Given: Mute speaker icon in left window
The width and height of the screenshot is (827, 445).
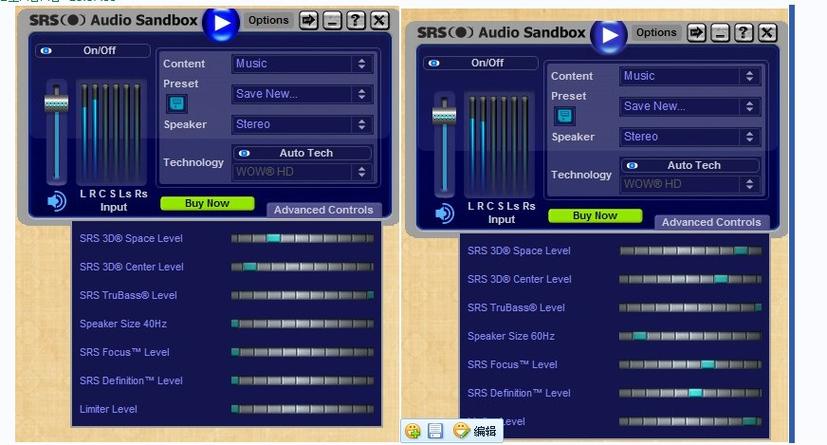Looking at the screenshot, I should click(56, 201).
